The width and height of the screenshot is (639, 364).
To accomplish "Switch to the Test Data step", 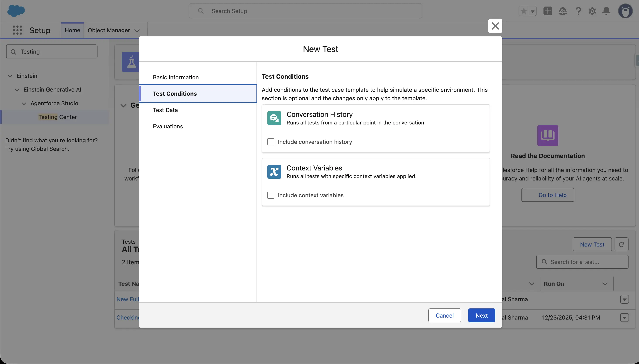I will click(x=165, y=110).
